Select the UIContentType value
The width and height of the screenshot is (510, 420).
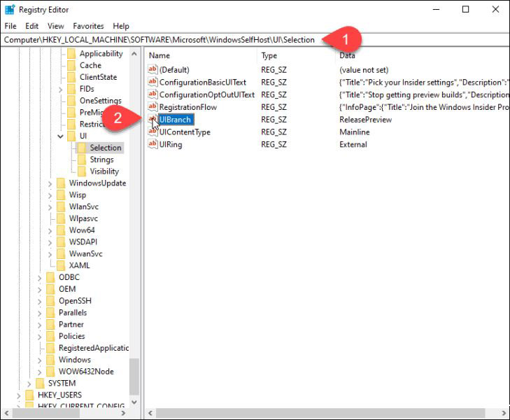coord(185,132)
